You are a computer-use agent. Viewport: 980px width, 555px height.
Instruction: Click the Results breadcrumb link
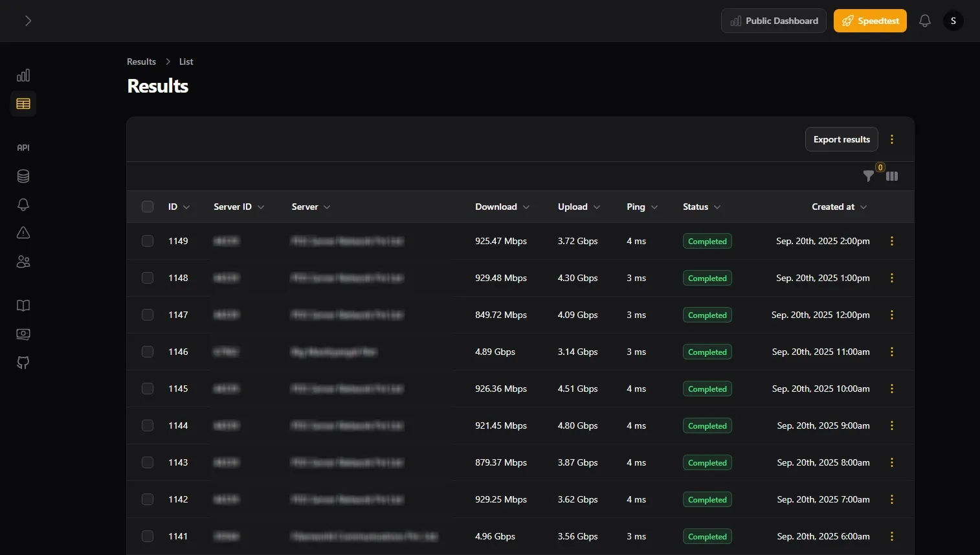click(x=141, y=62)
